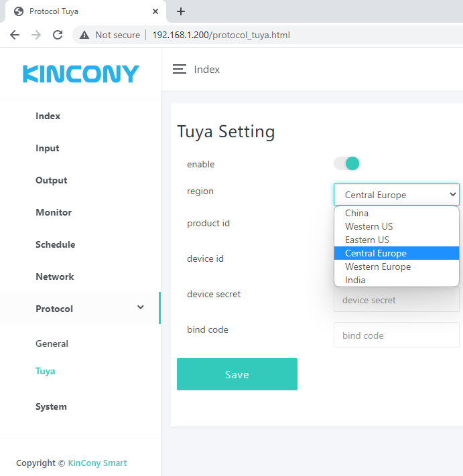Collapse the region dropdown showing Central Europe
This screenshot has width=463, height=476.
coord(396,195)
